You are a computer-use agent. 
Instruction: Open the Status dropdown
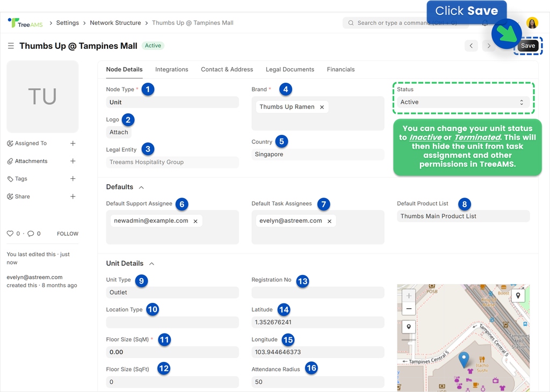coord(463,102)
